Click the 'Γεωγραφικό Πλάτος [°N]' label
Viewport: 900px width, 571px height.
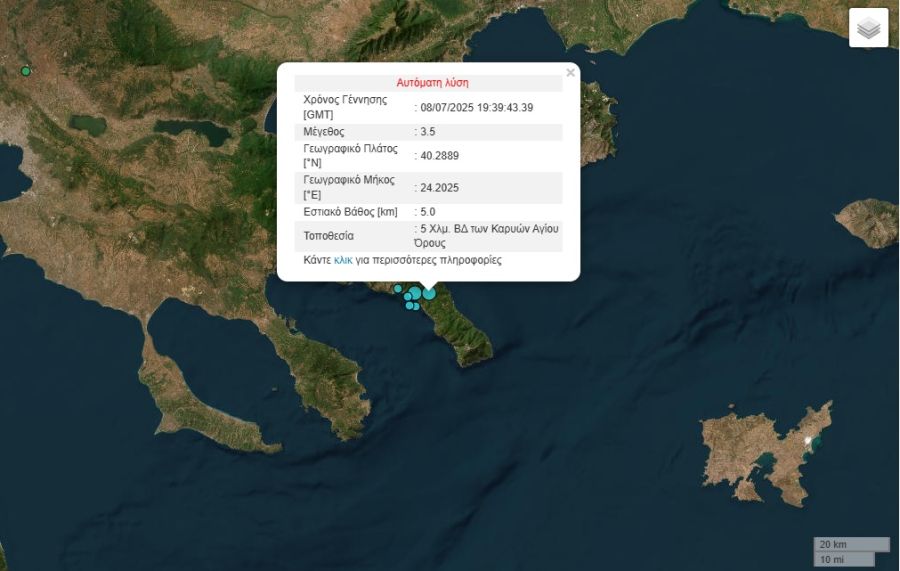[350, 155]
